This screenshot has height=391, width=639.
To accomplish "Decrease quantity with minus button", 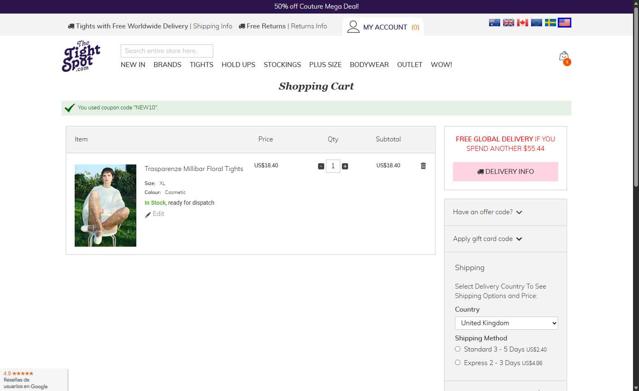I will (321, 166).
